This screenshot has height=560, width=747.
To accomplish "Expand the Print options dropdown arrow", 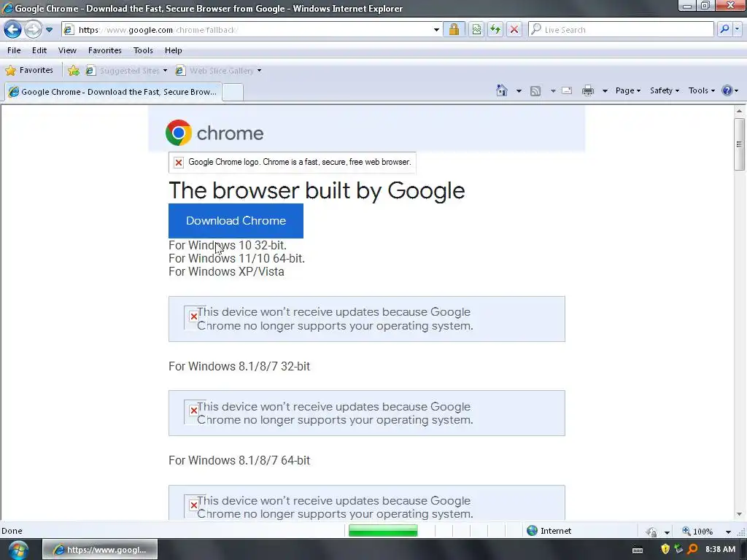I will tap(605, 91).
